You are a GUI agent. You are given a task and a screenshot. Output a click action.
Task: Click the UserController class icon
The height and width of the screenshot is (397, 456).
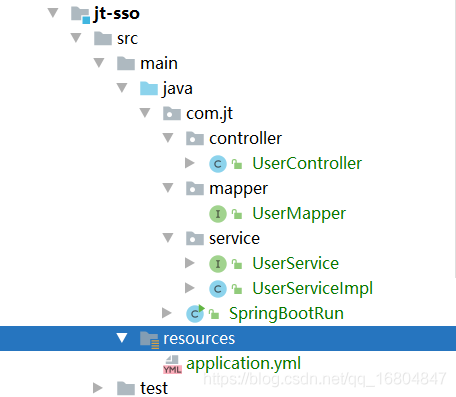(218, 164)
